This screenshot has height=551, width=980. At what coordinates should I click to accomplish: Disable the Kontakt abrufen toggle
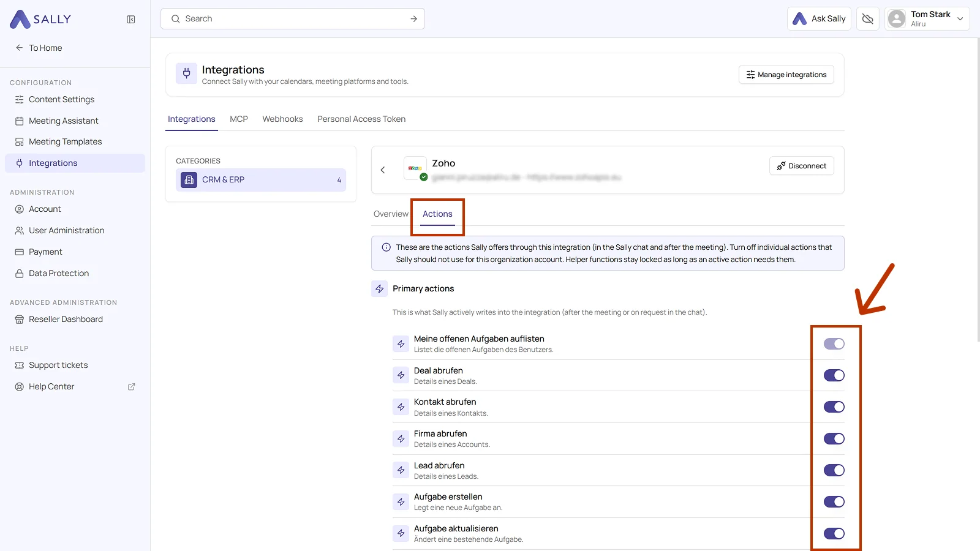[x=834, y=407]
